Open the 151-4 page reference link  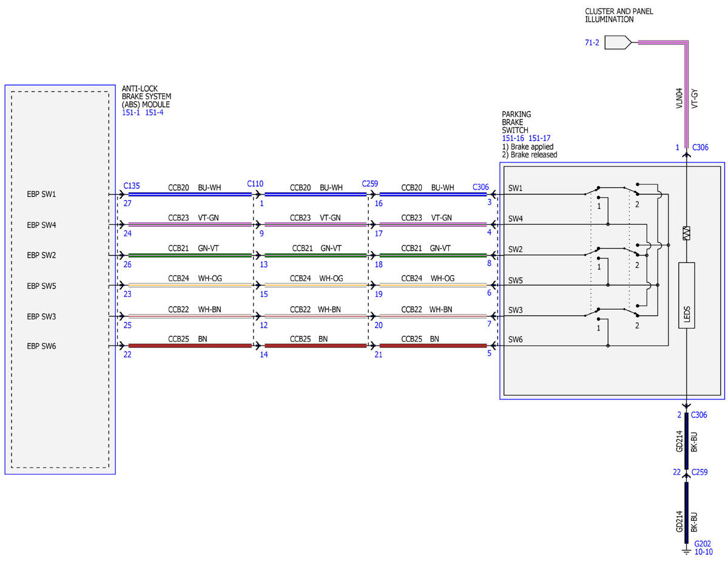(x=154, y=113)
